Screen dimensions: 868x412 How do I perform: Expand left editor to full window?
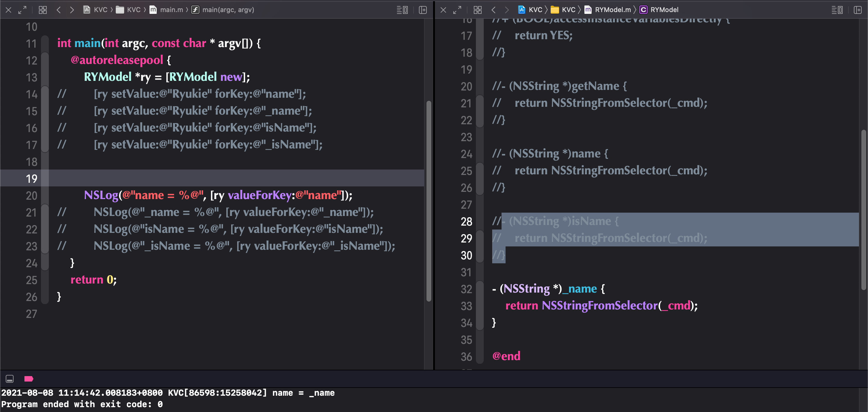(22, 10)
